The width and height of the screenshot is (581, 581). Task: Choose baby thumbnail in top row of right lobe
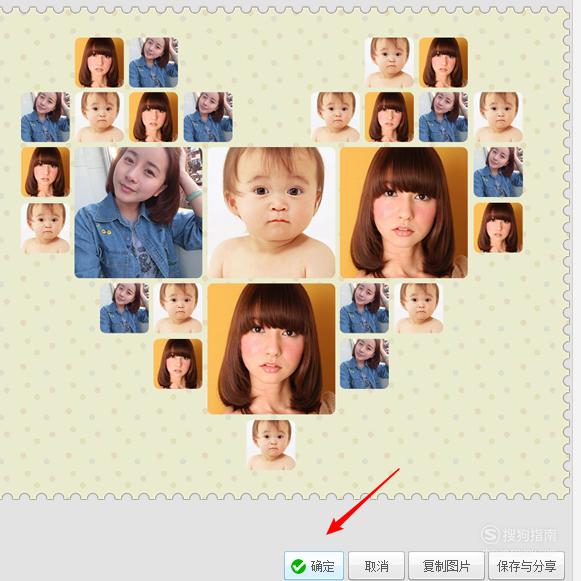[x=389, y=62]
